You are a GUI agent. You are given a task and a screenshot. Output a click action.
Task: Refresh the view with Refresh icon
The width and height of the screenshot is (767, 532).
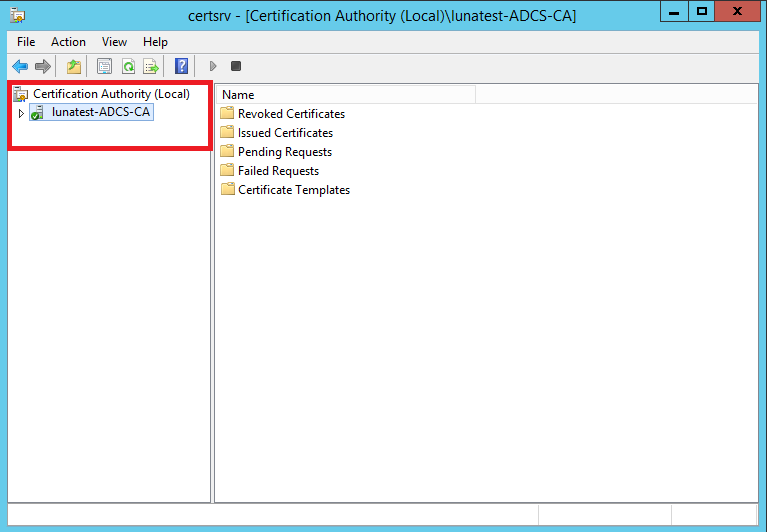(x=128, y=66)
